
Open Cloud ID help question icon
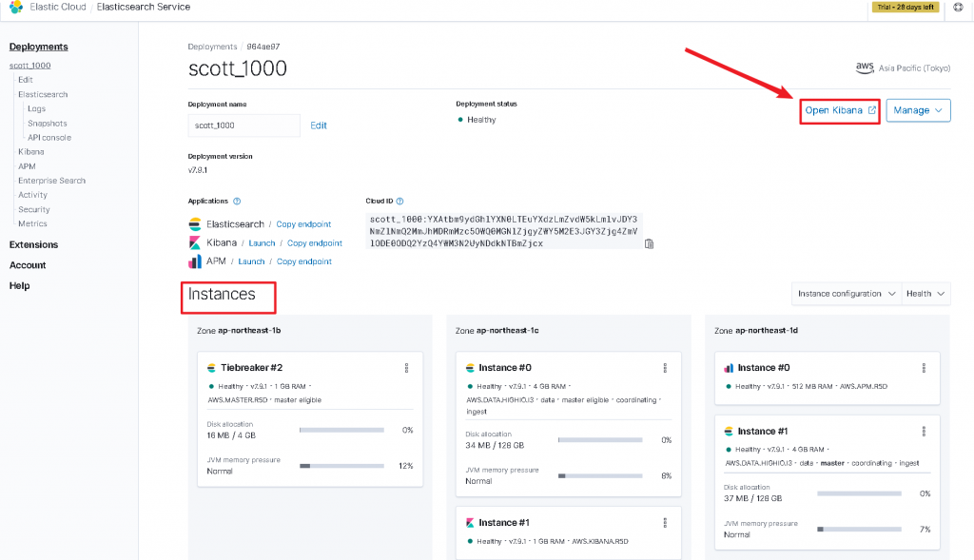tap(400, 202)
